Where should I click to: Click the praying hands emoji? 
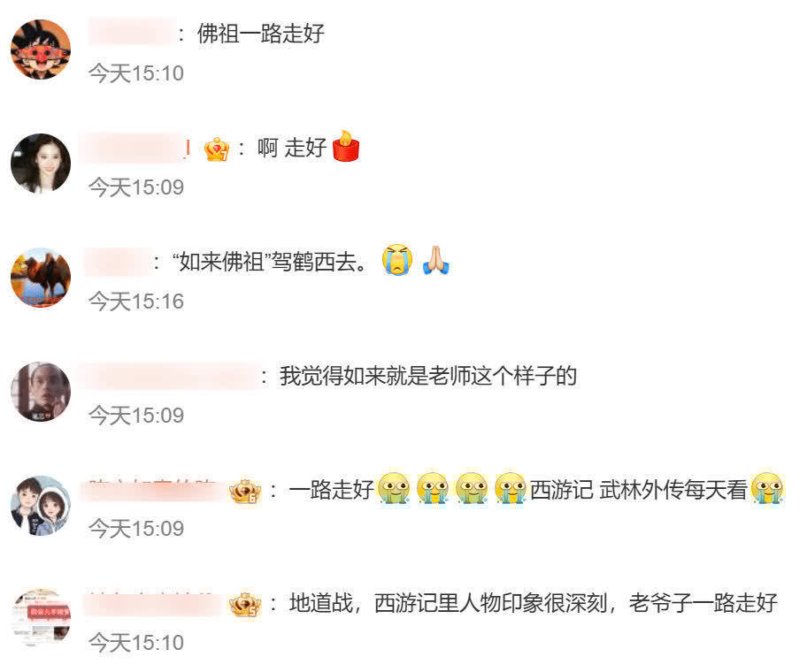tap(436, 260)
